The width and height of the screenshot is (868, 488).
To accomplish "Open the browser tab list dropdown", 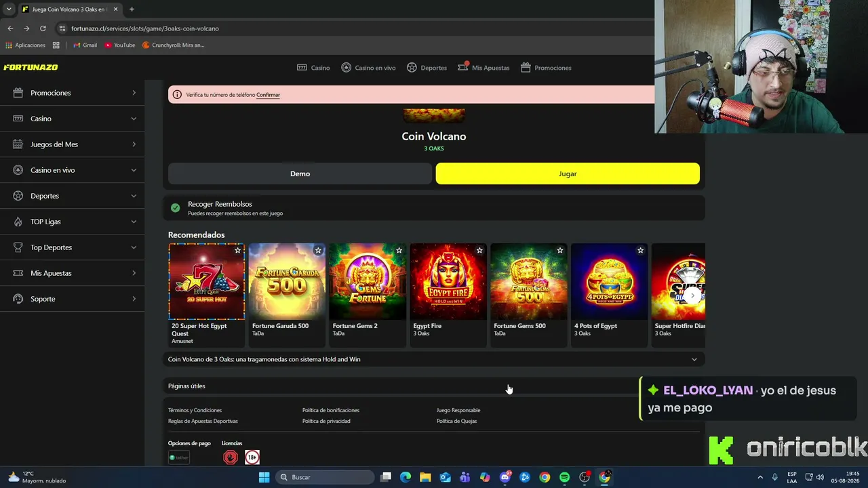I will [x=9, y=9].
